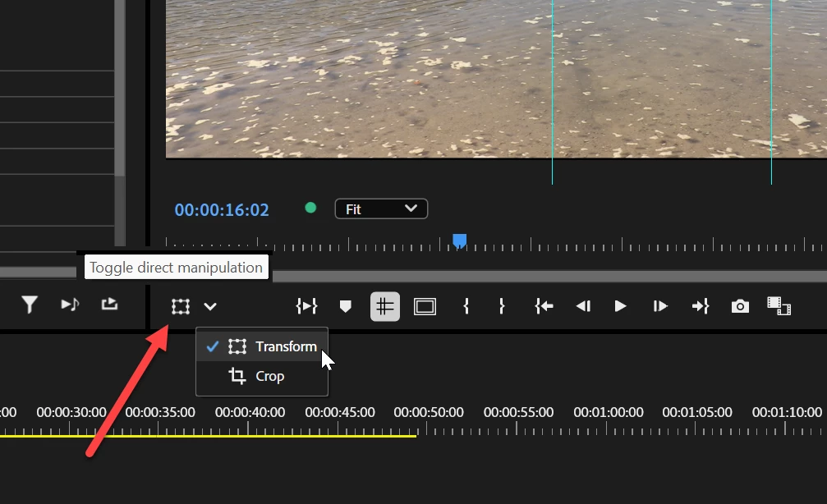Click the green status indicator dot
The image size is (827, 504).
(310, 208)
